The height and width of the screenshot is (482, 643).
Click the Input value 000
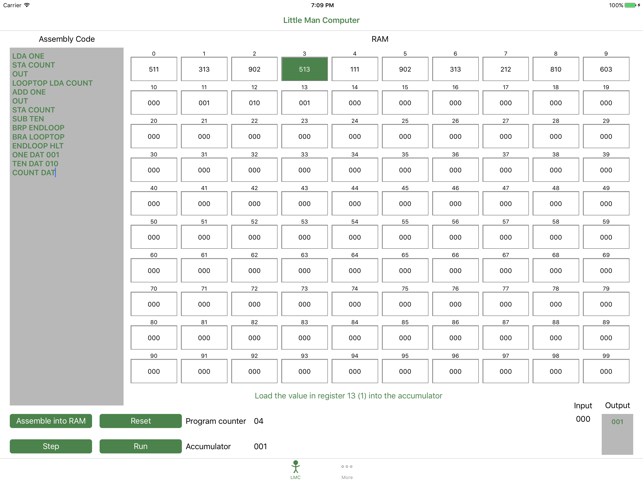click(x=583, y=419)
